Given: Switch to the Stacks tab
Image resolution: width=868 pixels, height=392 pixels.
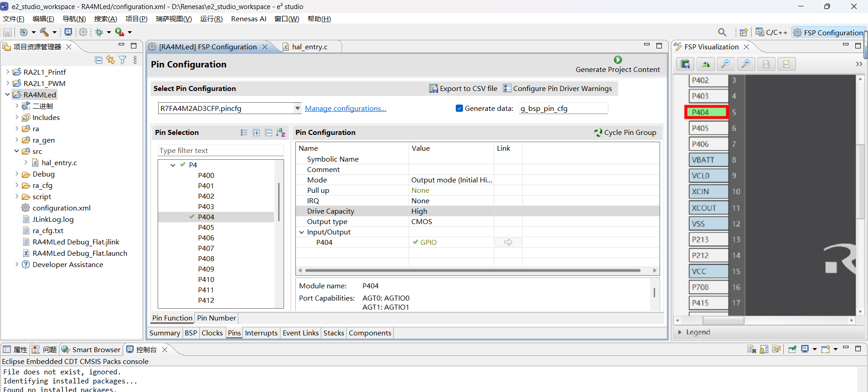Looking at the screenshot, I should (x=334, y=333).
